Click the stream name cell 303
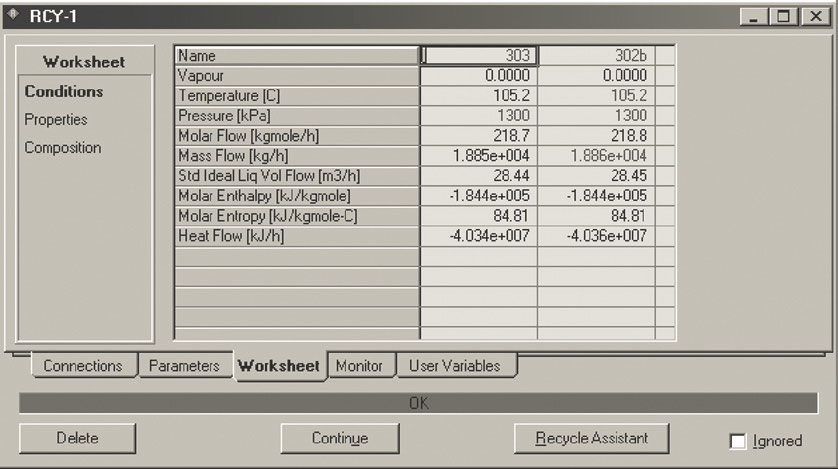This screenshot has width=838, height=469. point(479,57)
